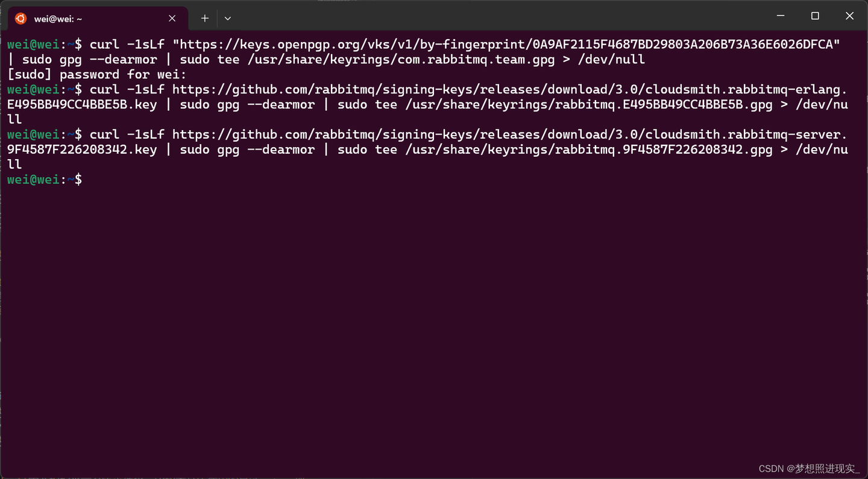868x479 pixels.
Task: Close the wei@wei: ~ tab
Action: 172,19
